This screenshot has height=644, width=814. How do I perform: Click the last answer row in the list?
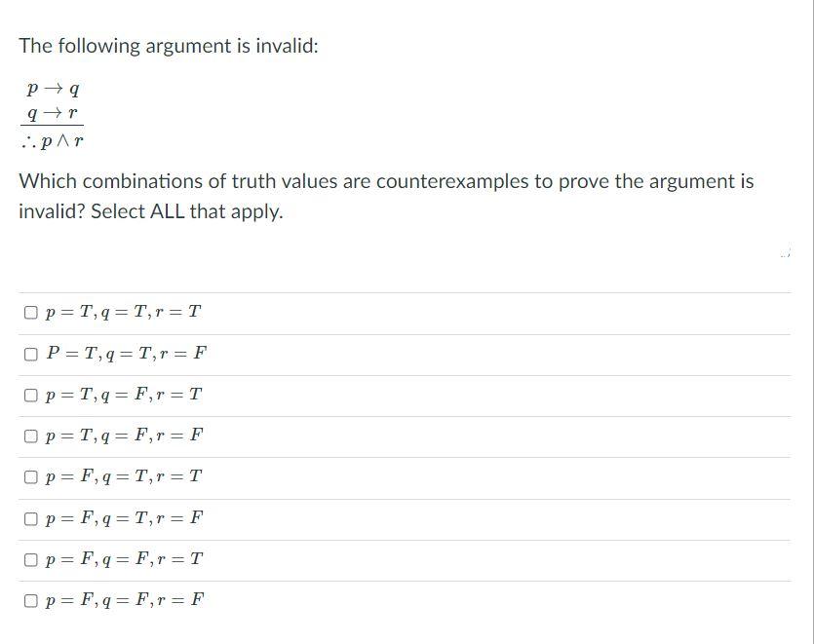click(390, 600)
